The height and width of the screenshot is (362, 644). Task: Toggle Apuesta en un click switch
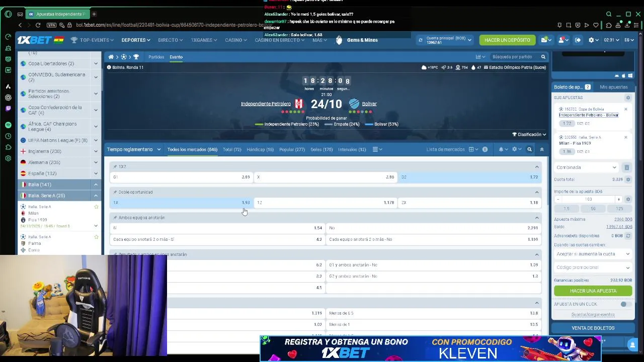[625, 304]
